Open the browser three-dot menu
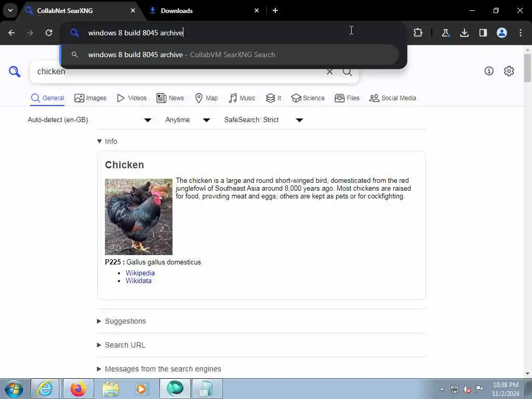This screenshot has height=399, width=532. point(521,33)
